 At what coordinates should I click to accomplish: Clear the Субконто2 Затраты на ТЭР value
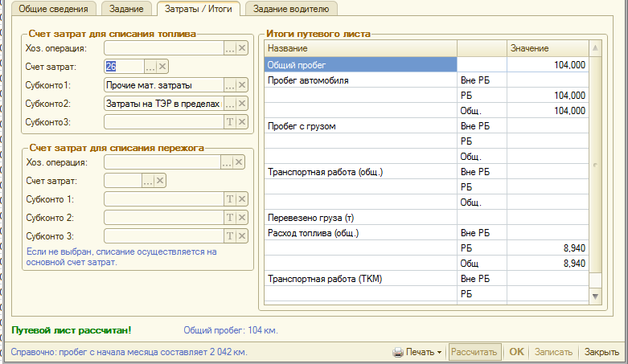tap(242, 104)
